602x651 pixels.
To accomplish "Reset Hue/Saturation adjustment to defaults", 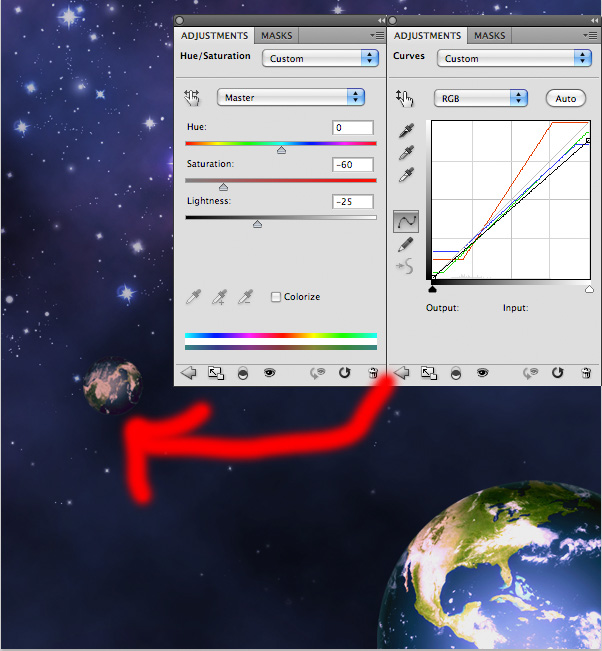I will tap(345, 373).
